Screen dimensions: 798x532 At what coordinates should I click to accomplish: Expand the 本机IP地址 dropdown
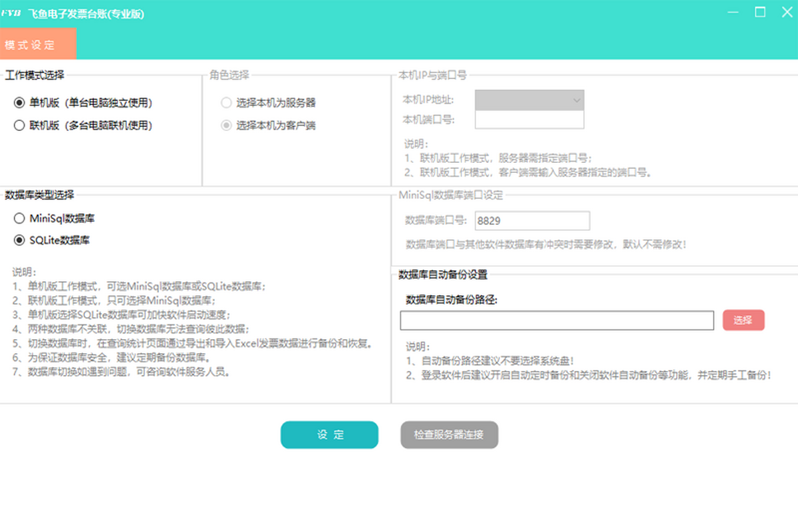(x=529, y=100)
